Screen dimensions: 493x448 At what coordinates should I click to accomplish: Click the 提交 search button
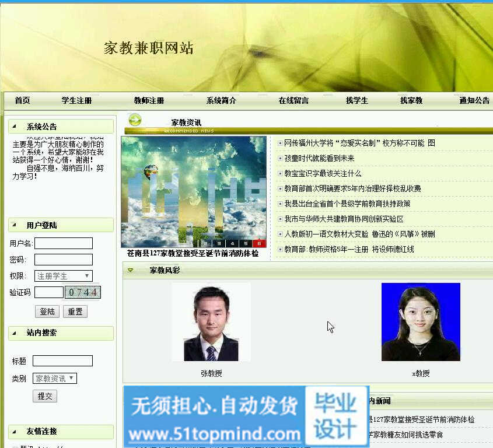[45, 396]
